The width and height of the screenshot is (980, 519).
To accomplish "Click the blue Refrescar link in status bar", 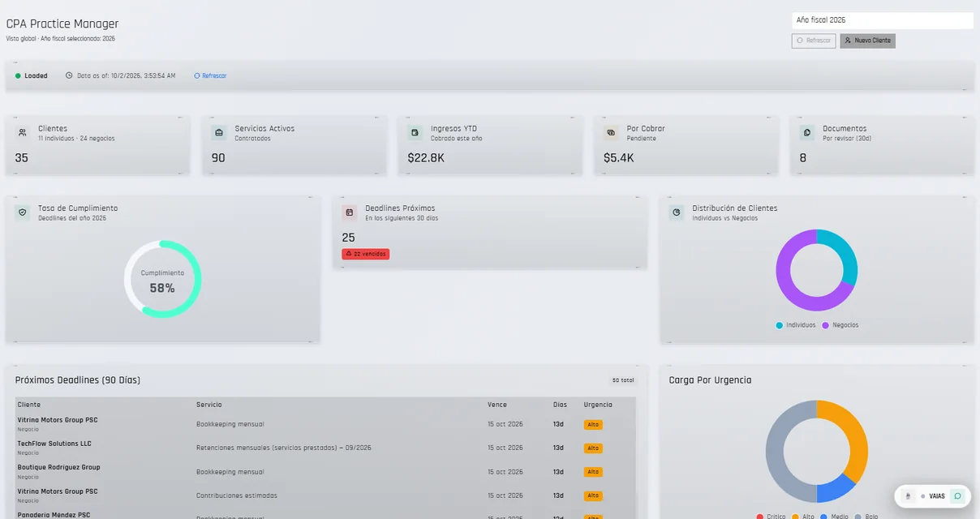I will tap(211, 75).
